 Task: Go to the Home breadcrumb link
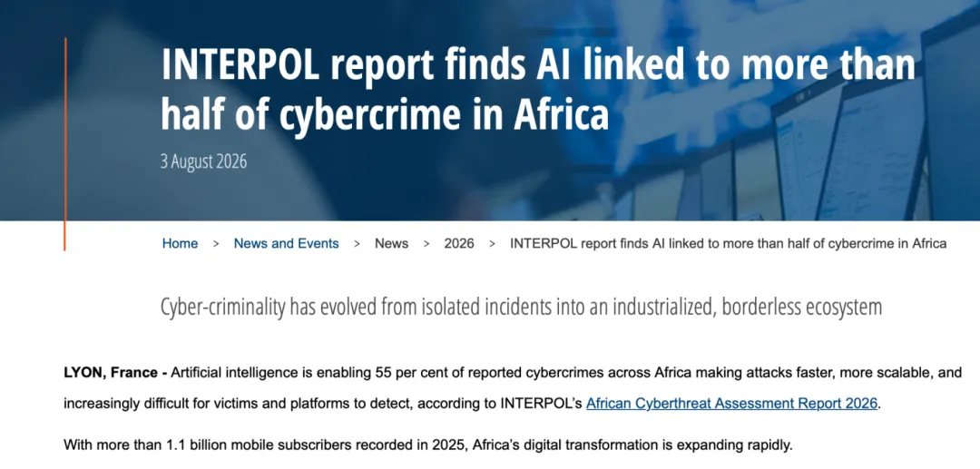(180, 243)
